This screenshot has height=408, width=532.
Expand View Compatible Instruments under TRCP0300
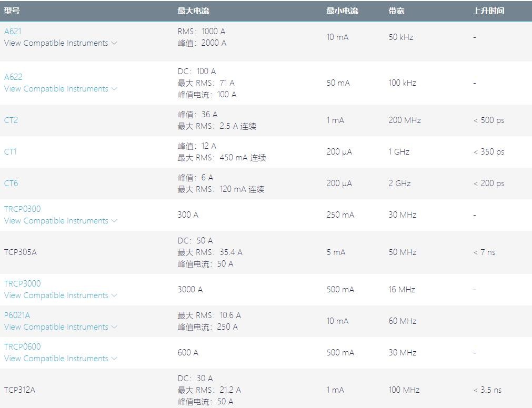(61, 221)
